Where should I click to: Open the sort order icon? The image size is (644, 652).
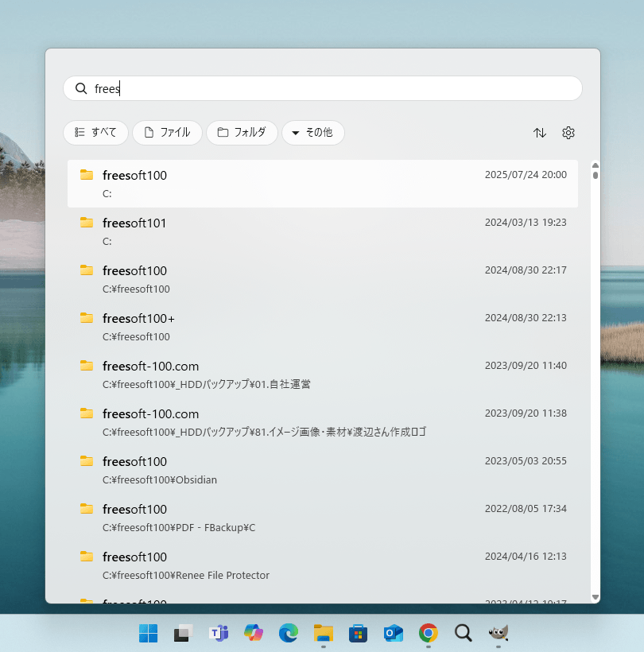pos(540,133)
